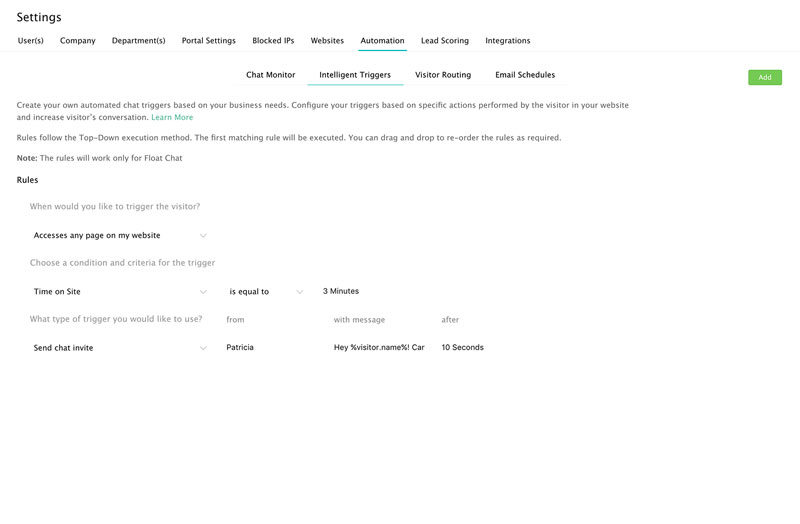Image resolution: width=800 pixels, height=524 pixels.
Task: Open the Time on Site condition dropdown
Action: (120, 291)
